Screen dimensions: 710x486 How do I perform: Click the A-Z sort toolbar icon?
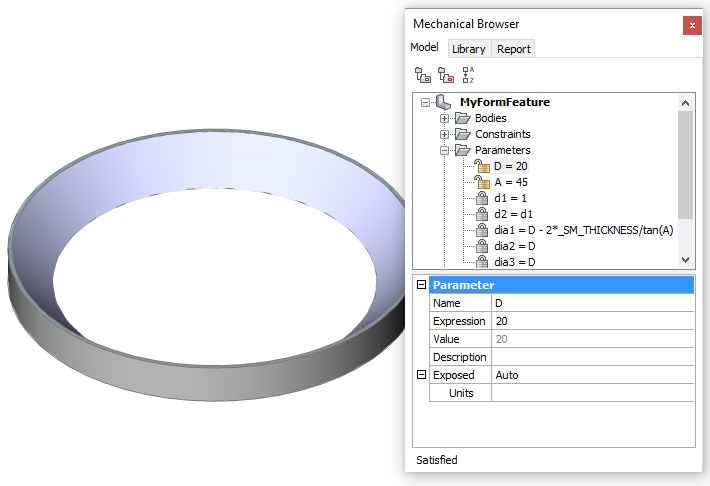pyautogui.click(x=468, y=74)
